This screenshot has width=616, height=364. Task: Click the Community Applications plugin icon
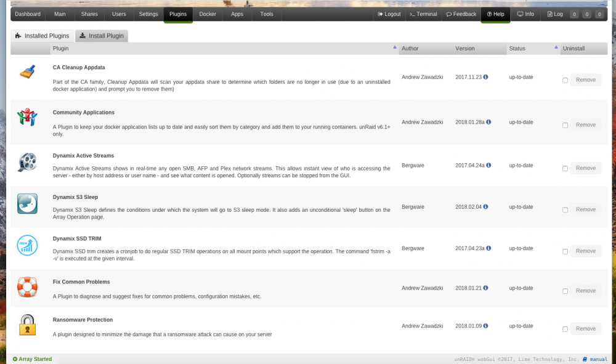click(x=27, y=117)
